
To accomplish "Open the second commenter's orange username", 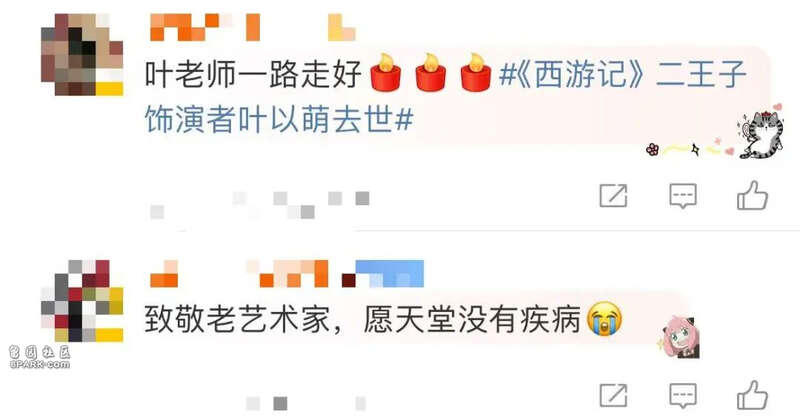I will click(239, 274).
